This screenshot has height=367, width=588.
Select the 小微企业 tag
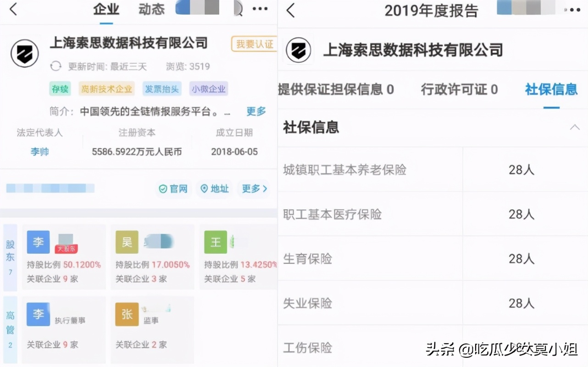pos(209,89)
